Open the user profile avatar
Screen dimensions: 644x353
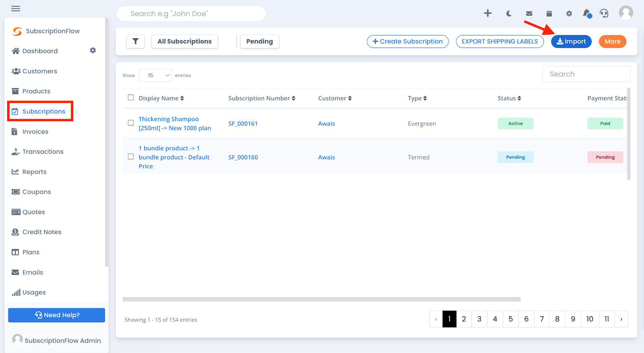click(x=626, y=12)
